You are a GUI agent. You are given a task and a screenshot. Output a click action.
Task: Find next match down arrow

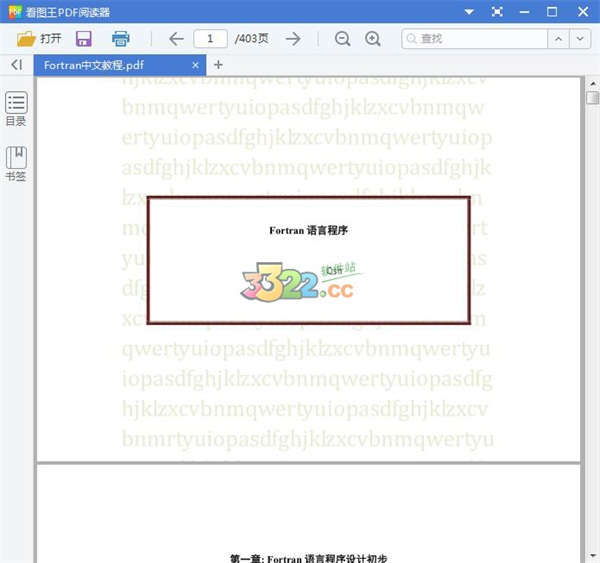click(580, 39)
